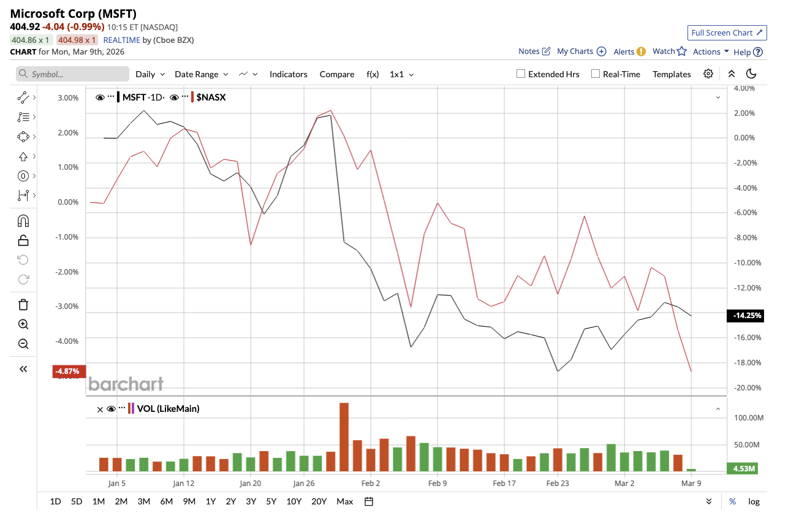Select the price range measure tool
The width and height of the screenshot is (799, 532).
(23, 196)
